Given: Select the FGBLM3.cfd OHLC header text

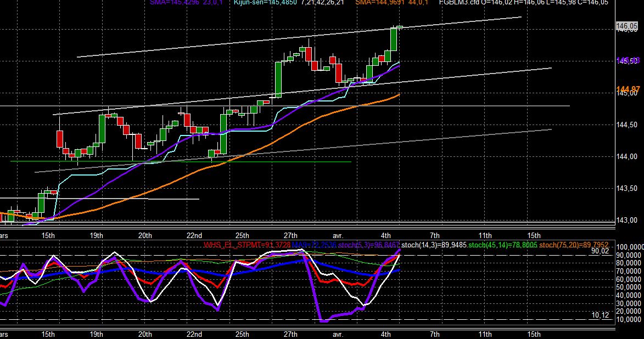Looking at the screenshot, I should [x=524, y=2].
